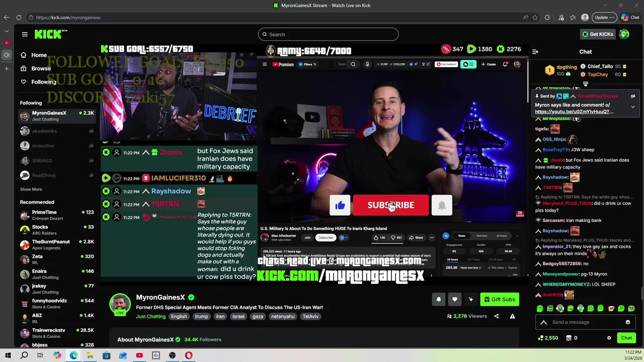Share the stream via share icon
Viewport: 644px width, 362px height.
(496, 316)
